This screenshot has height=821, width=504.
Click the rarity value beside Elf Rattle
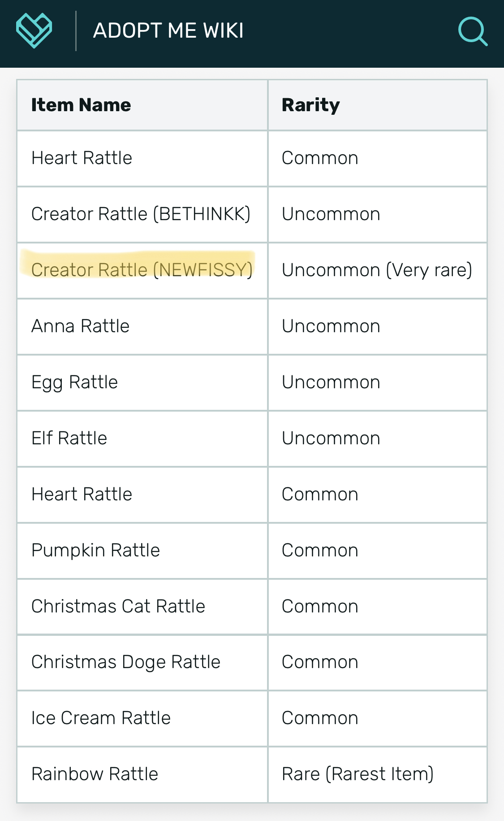pos(331,438)
